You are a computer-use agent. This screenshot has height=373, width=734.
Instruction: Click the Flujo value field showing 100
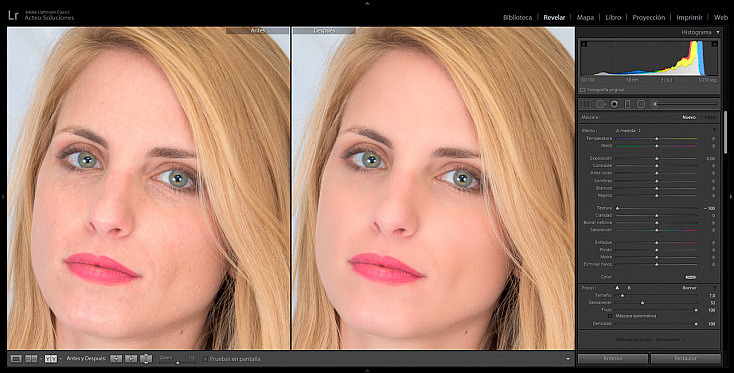point(712,310)
